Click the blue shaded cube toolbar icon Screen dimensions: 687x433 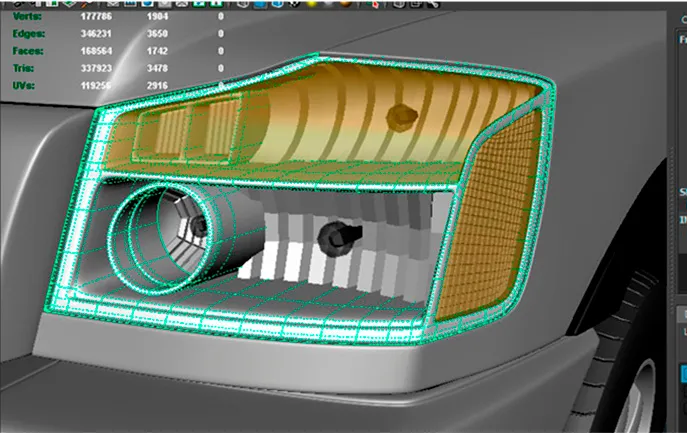[259, 4]
